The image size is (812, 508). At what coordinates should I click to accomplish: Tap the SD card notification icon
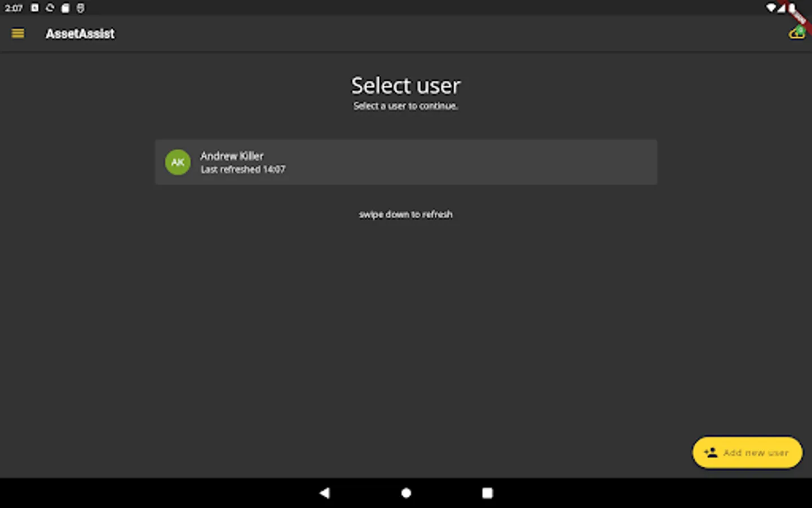65,8
